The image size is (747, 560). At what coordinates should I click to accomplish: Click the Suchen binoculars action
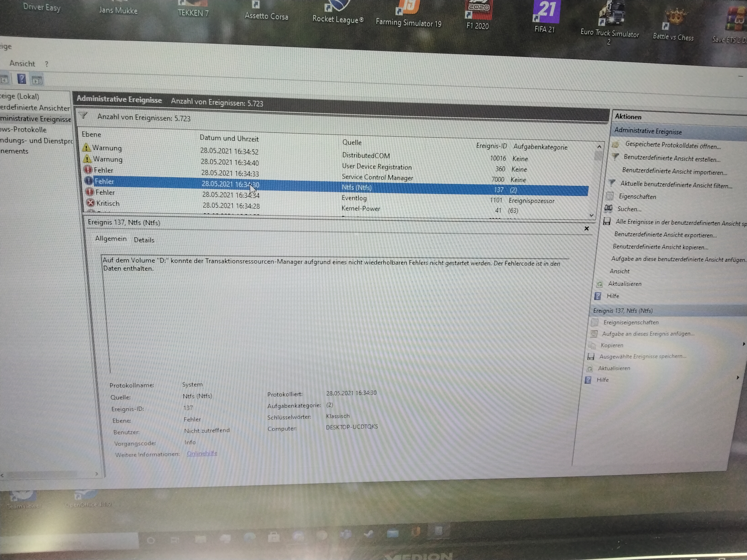tap(629, 209)
